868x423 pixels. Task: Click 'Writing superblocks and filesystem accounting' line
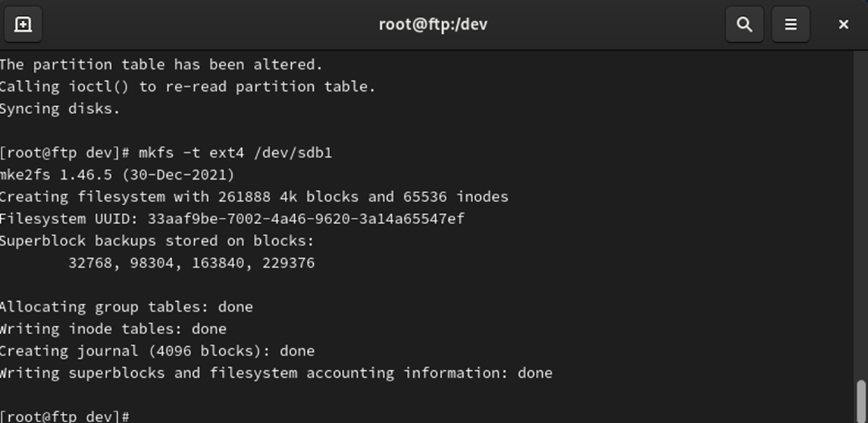point(276,372)
